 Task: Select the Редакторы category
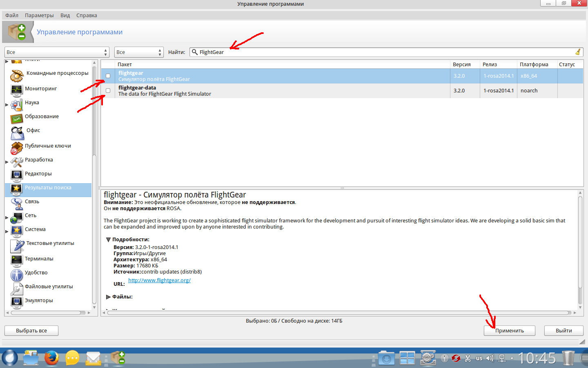click(x=38, y=174)
